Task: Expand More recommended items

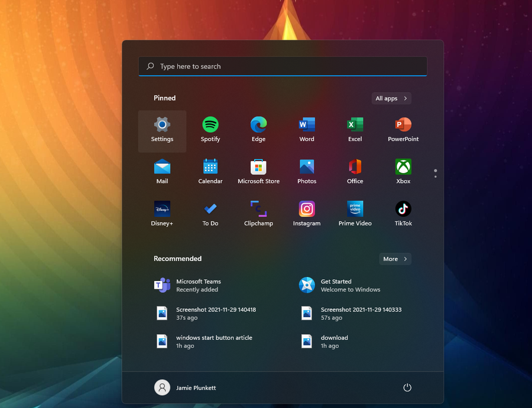Action: [x=395, y=259]
